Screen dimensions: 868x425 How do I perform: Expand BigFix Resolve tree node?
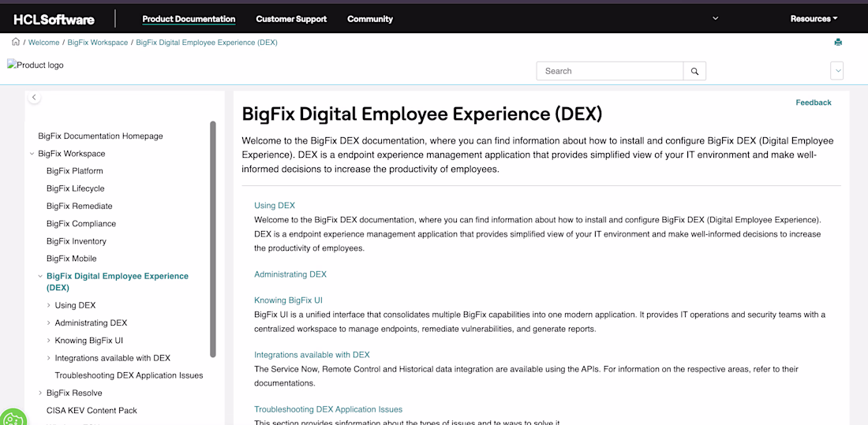point(40,393)
